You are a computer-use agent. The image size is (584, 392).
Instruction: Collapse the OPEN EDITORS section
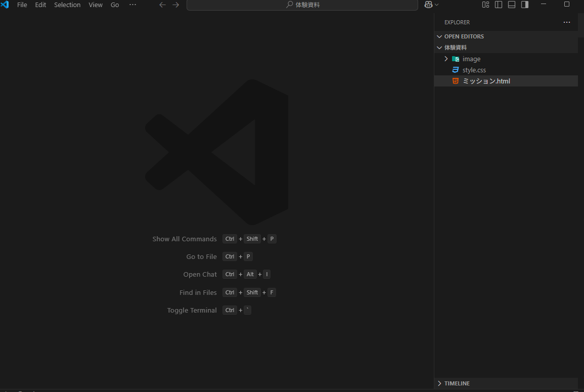point(506,36)
